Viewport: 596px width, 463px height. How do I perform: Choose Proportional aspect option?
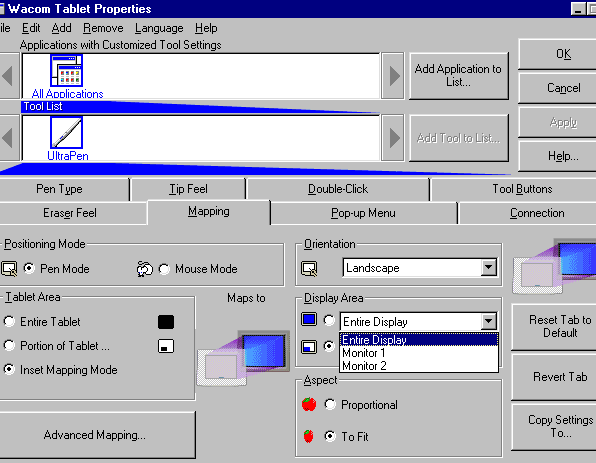point(330,404)
